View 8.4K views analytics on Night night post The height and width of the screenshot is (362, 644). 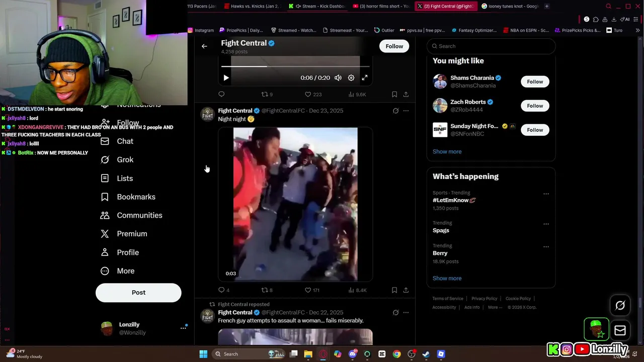tap(357, 290)
